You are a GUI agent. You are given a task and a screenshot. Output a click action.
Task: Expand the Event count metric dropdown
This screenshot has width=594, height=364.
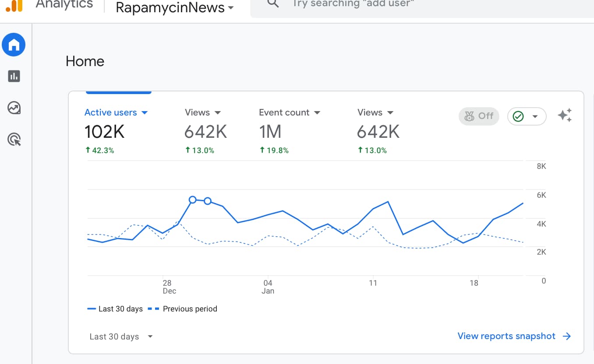(x=317, y=113)
